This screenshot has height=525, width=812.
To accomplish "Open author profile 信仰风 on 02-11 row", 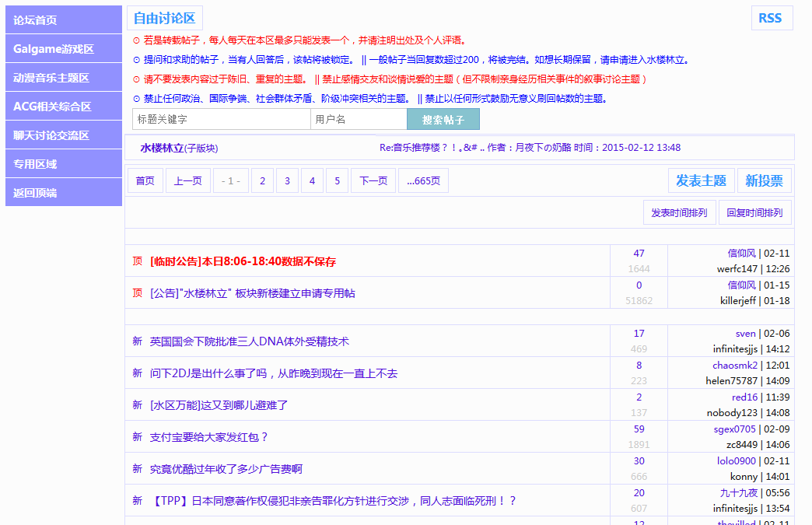I will (x=741, y=254).
